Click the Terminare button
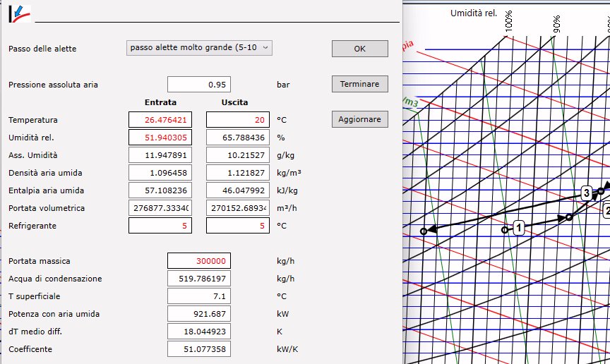This screenshot has height=364, width=610. [x=359, y=84]
